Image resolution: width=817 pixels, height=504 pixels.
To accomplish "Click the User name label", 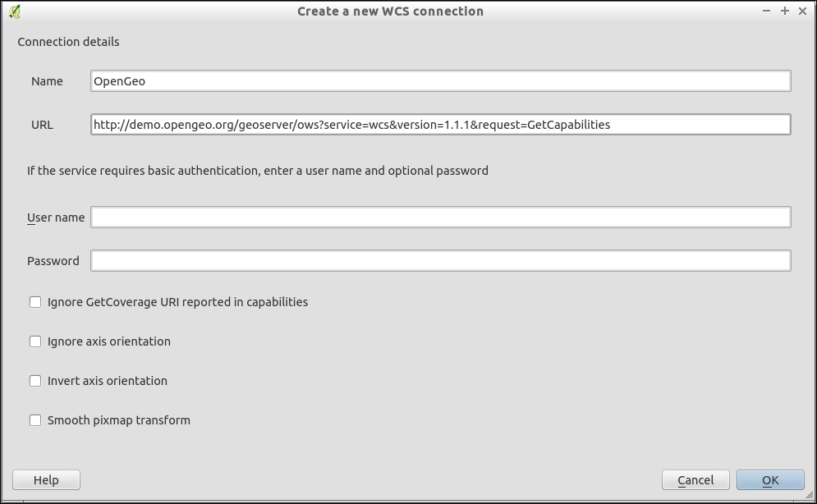I will 56,218.
